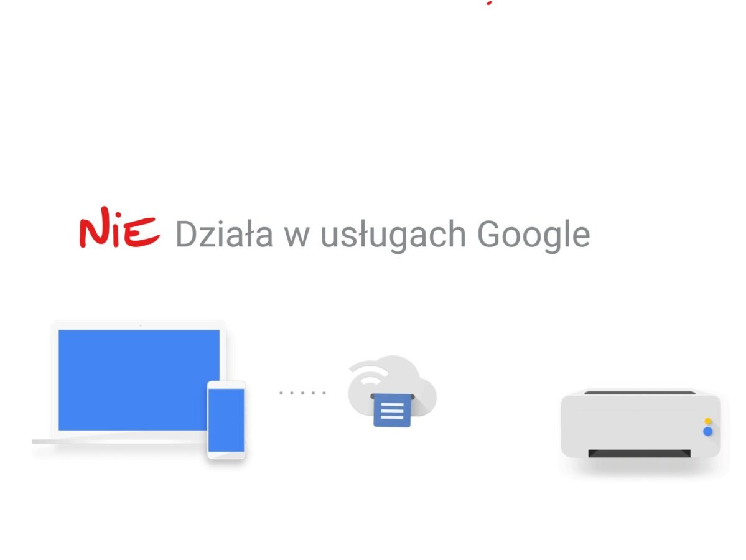Click the laptop base below the screen
Screen dimensions: 746x560
(x=119, y=442)
